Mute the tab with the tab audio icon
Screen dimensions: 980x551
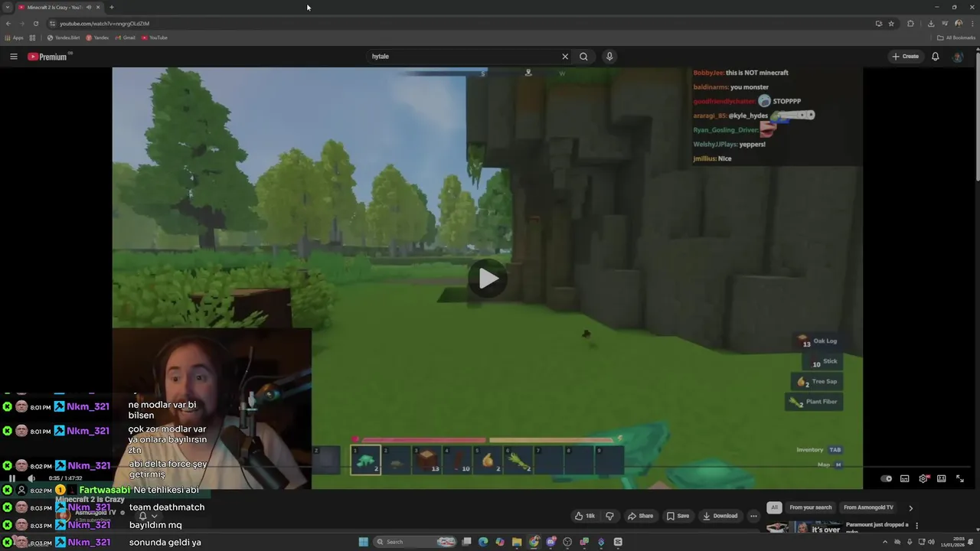pos(89,7)
